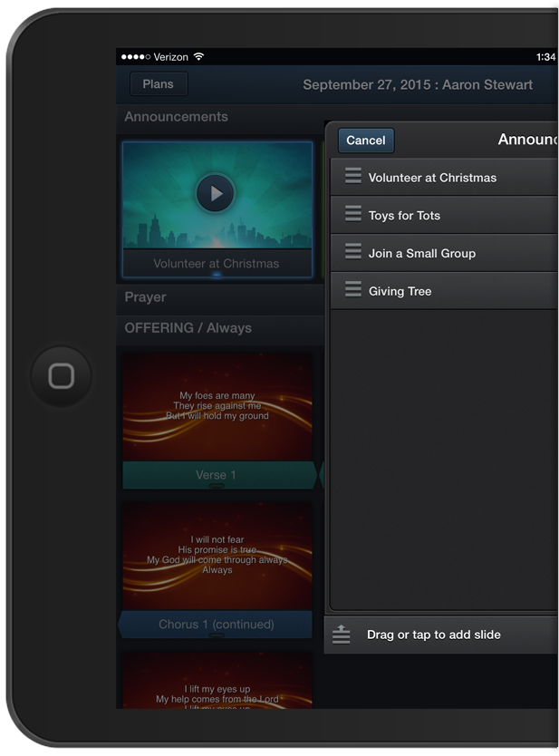Select the Volunteer at Christmas item
This screenshot has height=756, width=559.
432,178
